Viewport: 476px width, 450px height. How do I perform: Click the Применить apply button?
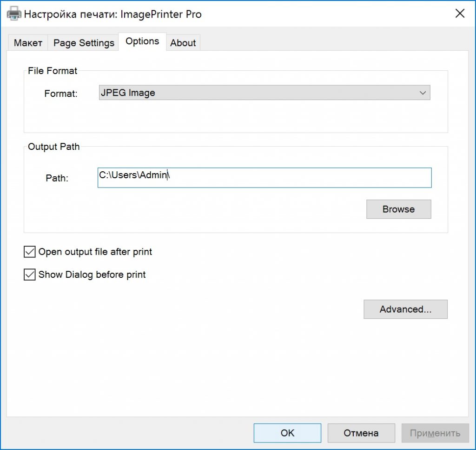pos(435,433)
